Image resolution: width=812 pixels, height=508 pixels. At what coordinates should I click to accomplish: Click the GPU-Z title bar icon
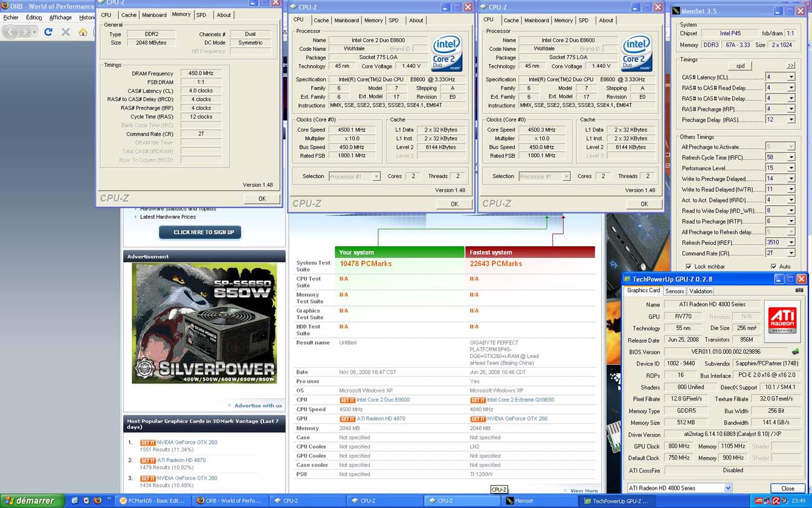pyautogui.click(x=627, y=279)
